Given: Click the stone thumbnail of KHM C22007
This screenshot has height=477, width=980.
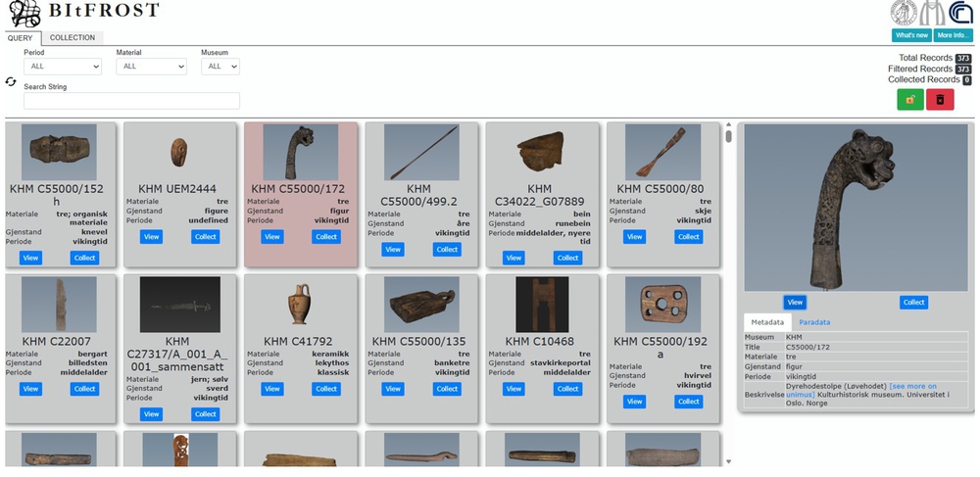Looking at the screenshot, I should (x=60, y=305).
